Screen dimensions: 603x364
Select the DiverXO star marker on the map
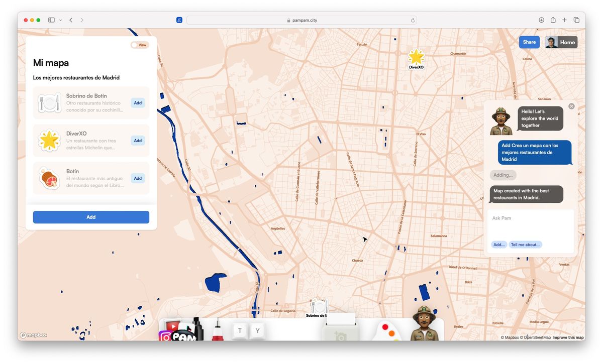417,56
